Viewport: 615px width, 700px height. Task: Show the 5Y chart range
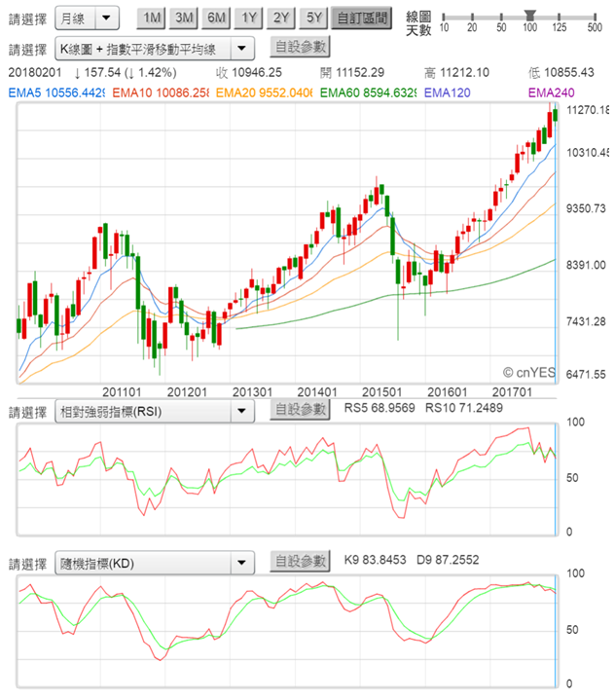[x=313, y=18]
